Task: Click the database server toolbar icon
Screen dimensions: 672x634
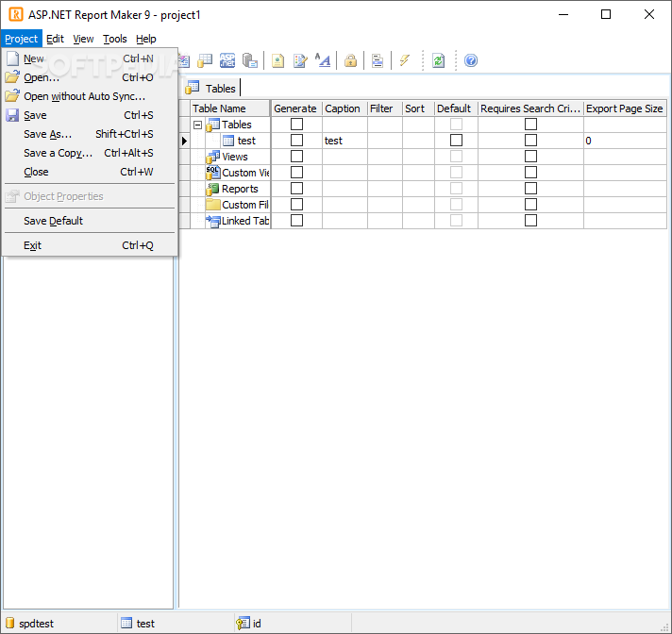Action: pyautogui.click(x=250, y=60)
